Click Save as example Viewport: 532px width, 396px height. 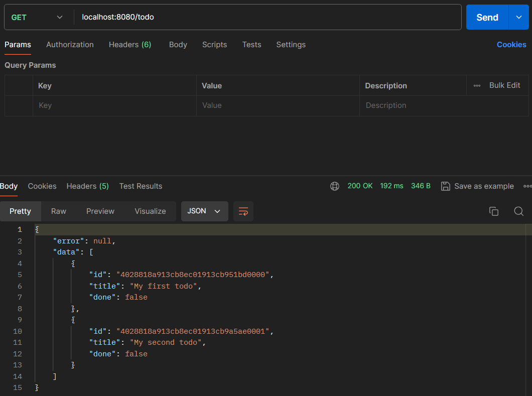pyautogui.click(x=477, y=186)
